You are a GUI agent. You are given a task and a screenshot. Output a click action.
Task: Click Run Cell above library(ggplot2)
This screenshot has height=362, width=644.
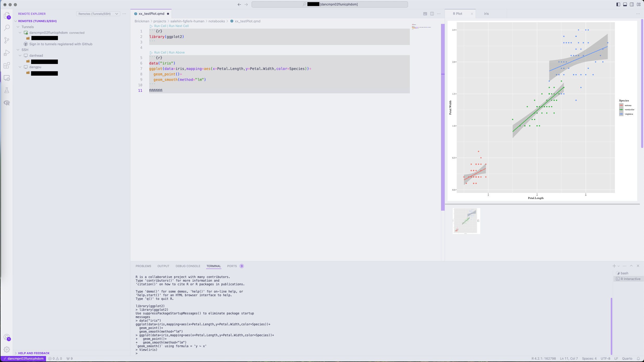(160, 26)
